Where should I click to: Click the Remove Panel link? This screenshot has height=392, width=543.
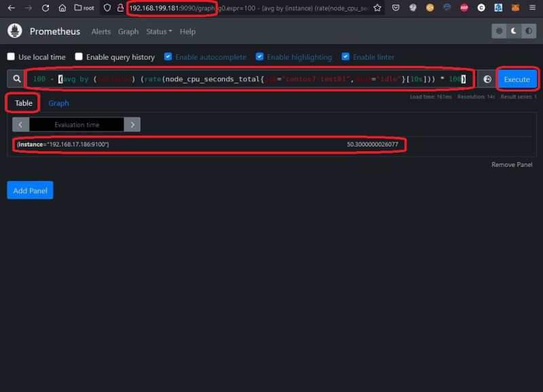512,165
